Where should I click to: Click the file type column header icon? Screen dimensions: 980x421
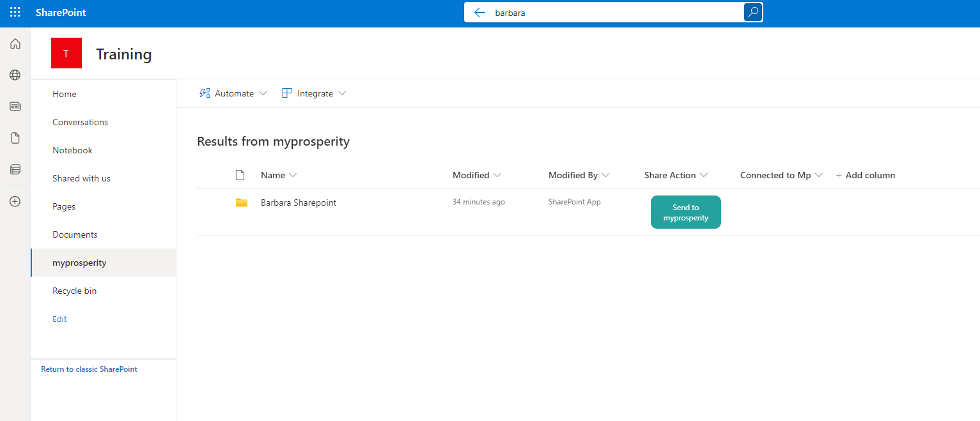tap(240, 175)
